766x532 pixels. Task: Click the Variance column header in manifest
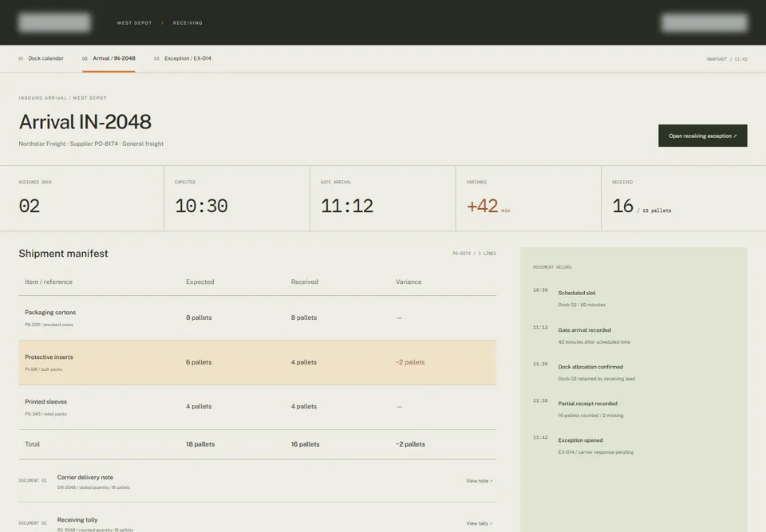[409, 282]
